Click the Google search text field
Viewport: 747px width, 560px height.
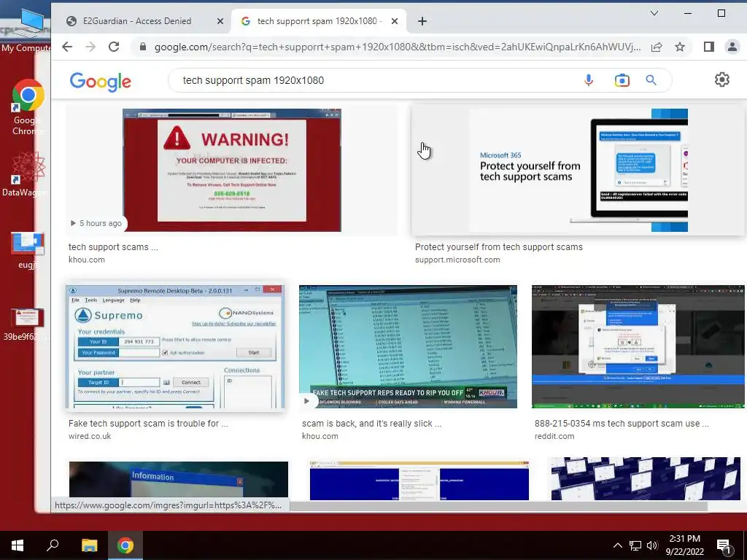coord(376,80)
